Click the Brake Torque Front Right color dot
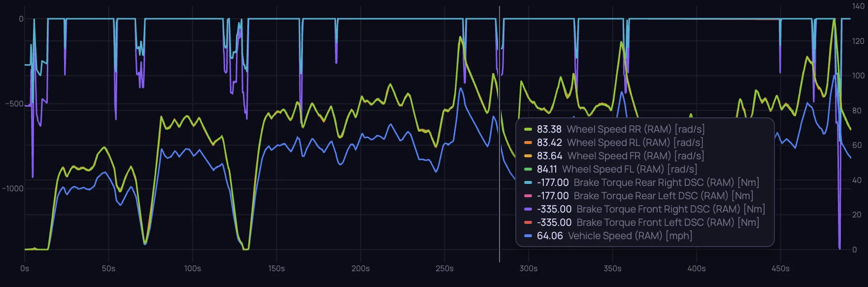Image resolution: width=868 pixels, height=287 pixels. (528, 209)
